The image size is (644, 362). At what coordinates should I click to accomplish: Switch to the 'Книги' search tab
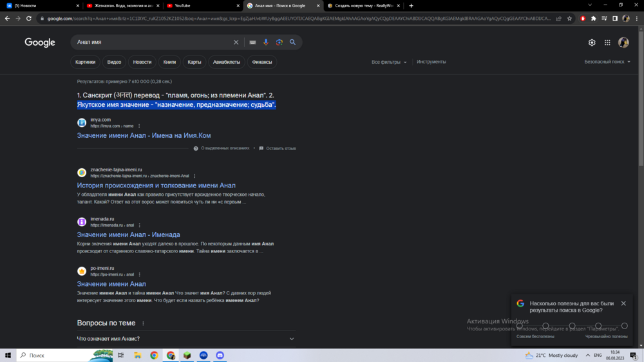pos(169,62)
